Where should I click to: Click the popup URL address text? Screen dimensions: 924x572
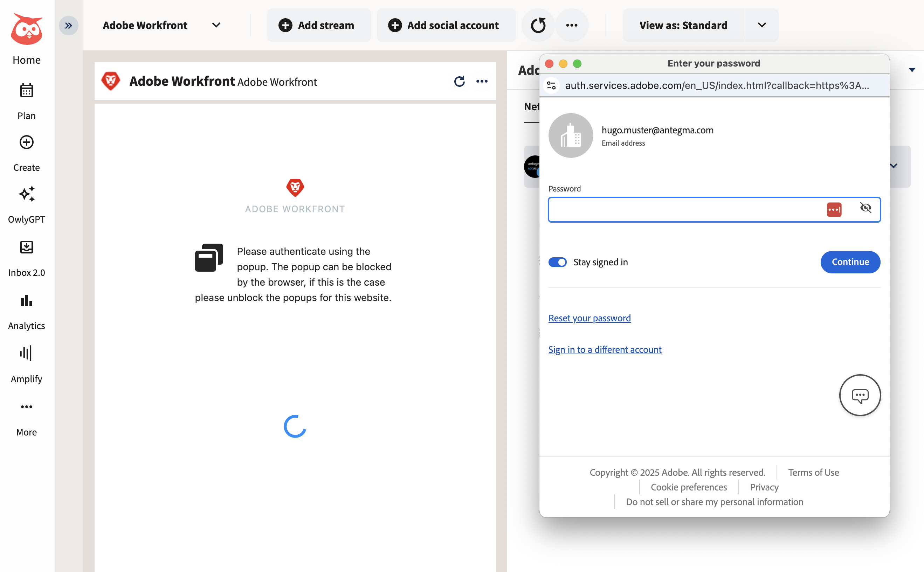pyautogui.click(x=717, y=85)
